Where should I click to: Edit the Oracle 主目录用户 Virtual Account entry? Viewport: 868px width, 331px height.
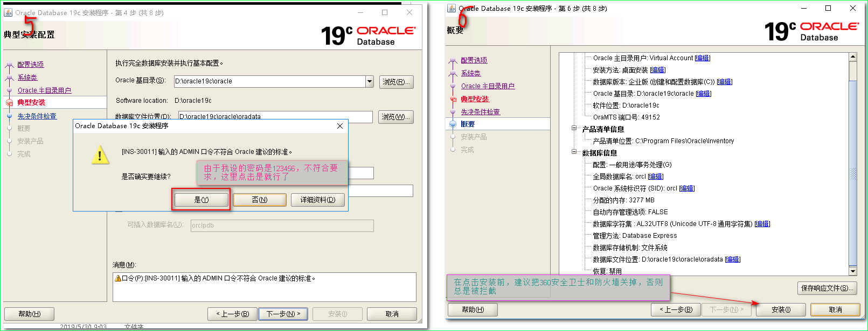[703, 58]
